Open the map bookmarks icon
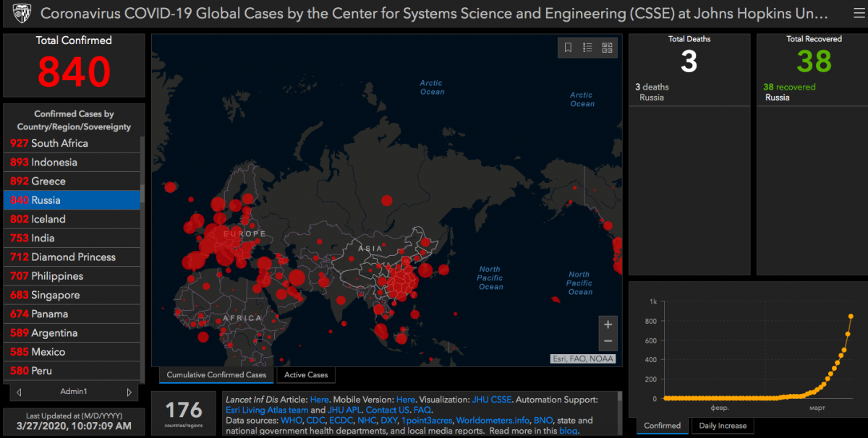 (569, 48)
